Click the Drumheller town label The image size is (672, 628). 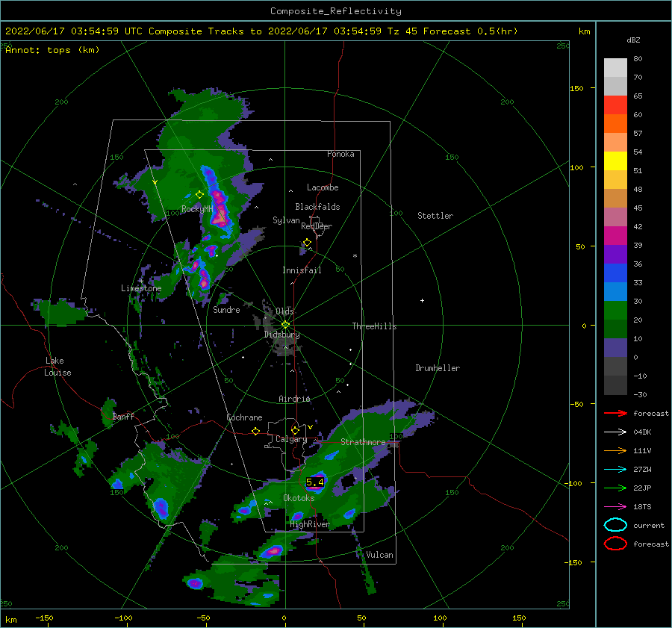click(x=438, y=368)
